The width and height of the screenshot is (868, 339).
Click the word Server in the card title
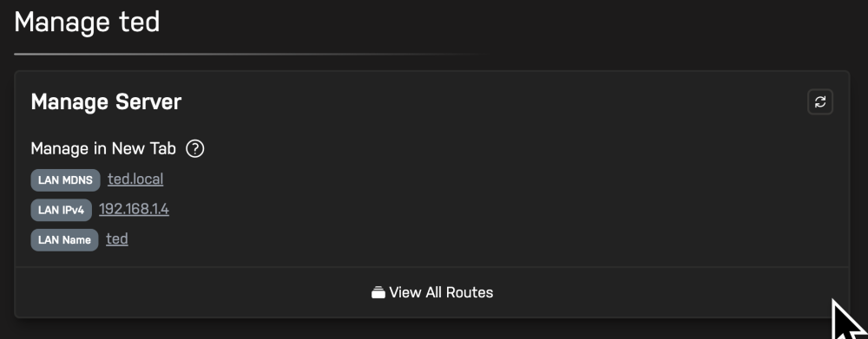(x=148, y=101)
